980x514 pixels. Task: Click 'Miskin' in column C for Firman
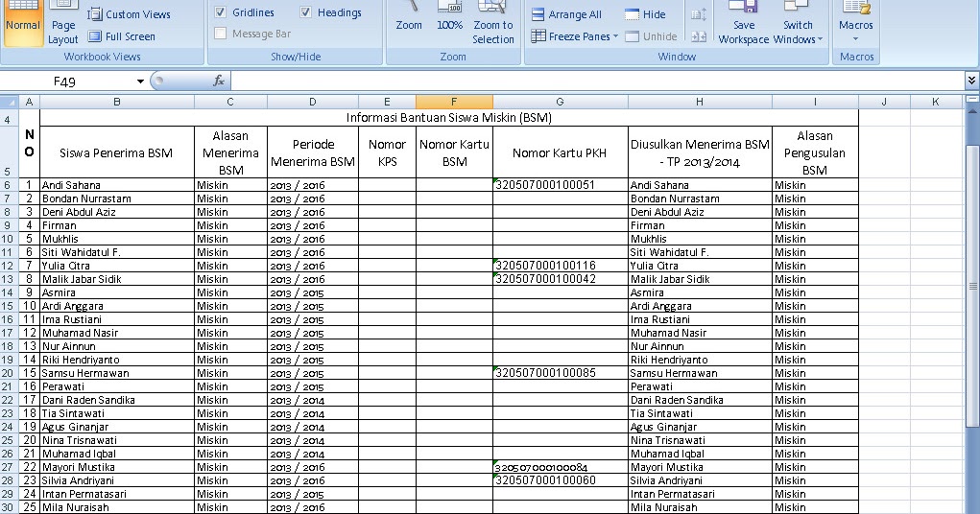tap(230, 225)
